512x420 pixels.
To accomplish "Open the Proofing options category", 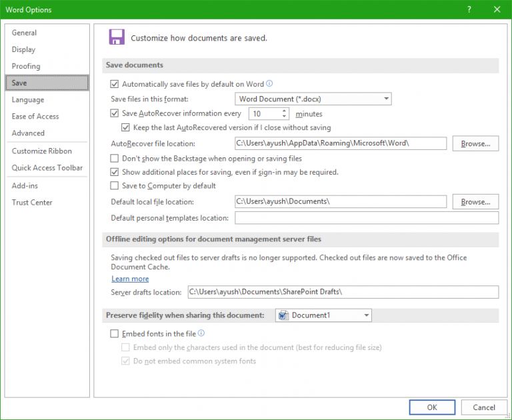I will tap(26, 66).
